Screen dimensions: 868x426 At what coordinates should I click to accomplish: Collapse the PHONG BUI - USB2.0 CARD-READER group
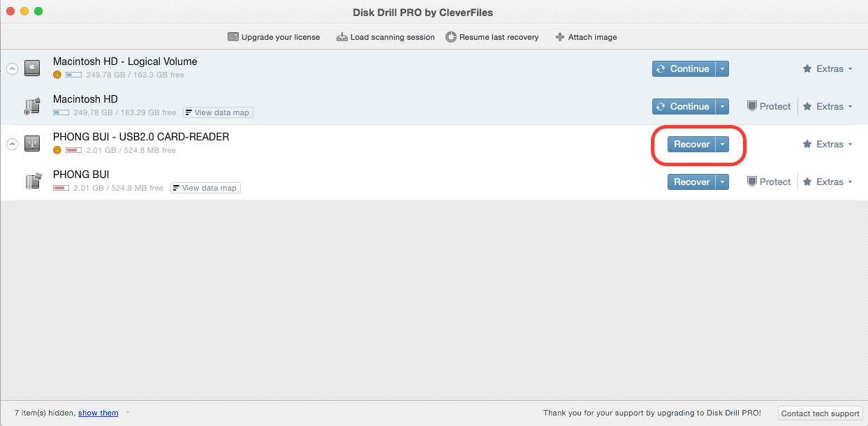[x=12, y=144]
